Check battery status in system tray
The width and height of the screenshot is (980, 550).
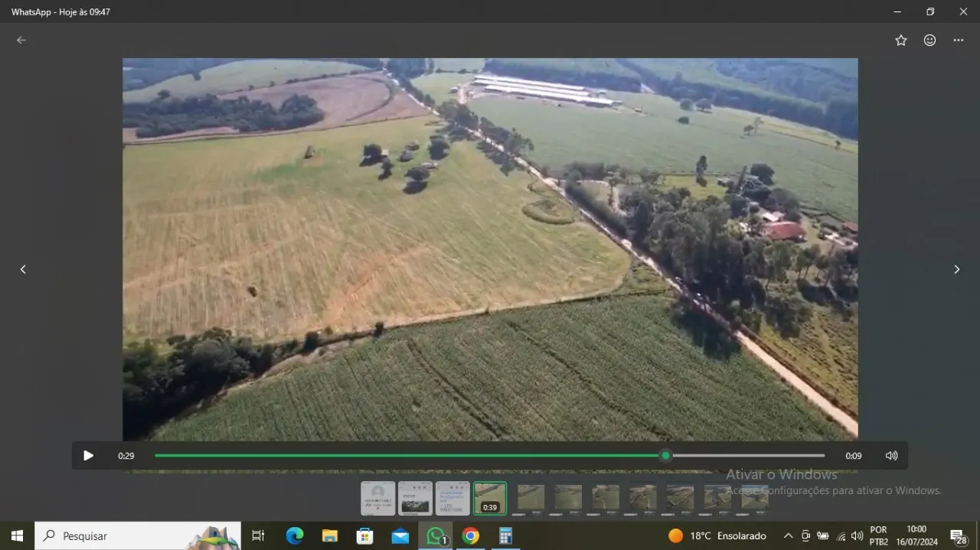click(823, 536)
